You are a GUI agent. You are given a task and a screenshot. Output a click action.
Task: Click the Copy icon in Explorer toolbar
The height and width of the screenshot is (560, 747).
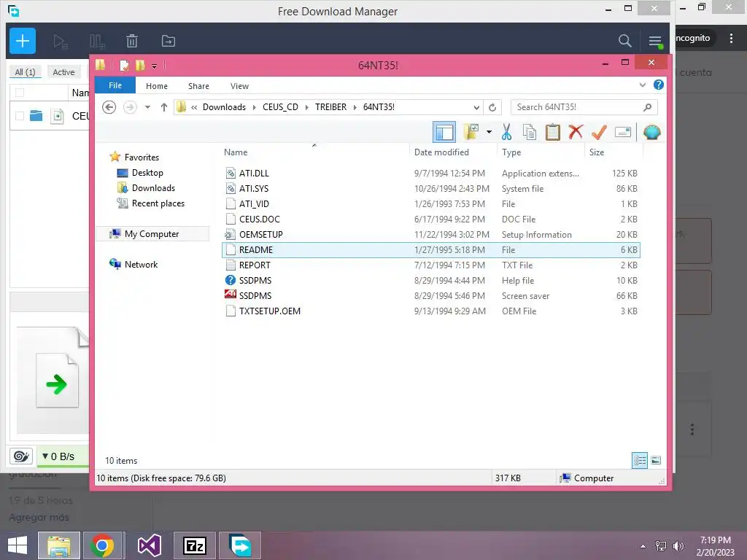(x=530, y=132)
